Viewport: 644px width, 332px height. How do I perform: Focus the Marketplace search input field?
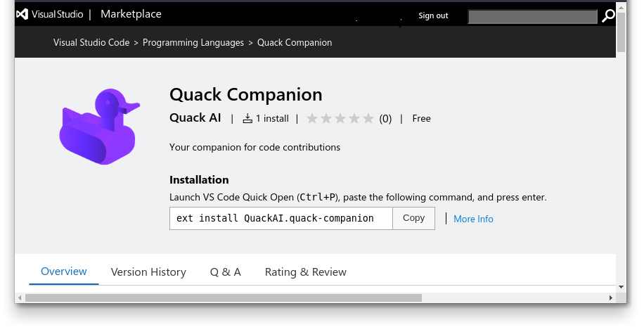[533, 16]
